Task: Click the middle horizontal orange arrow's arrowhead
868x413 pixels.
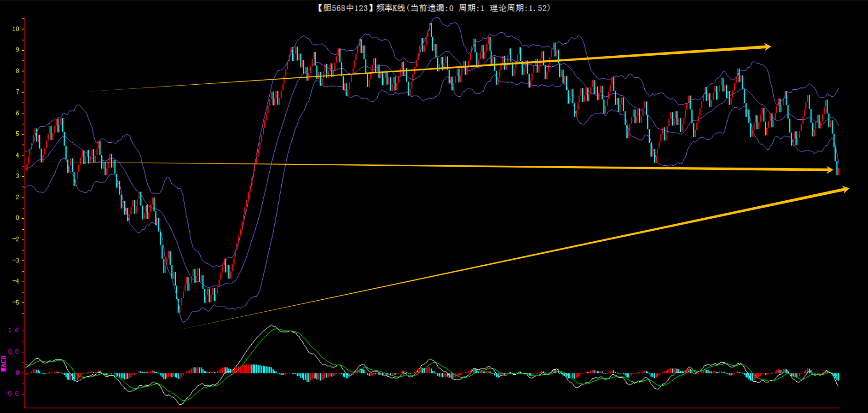Action: point(829,170)
